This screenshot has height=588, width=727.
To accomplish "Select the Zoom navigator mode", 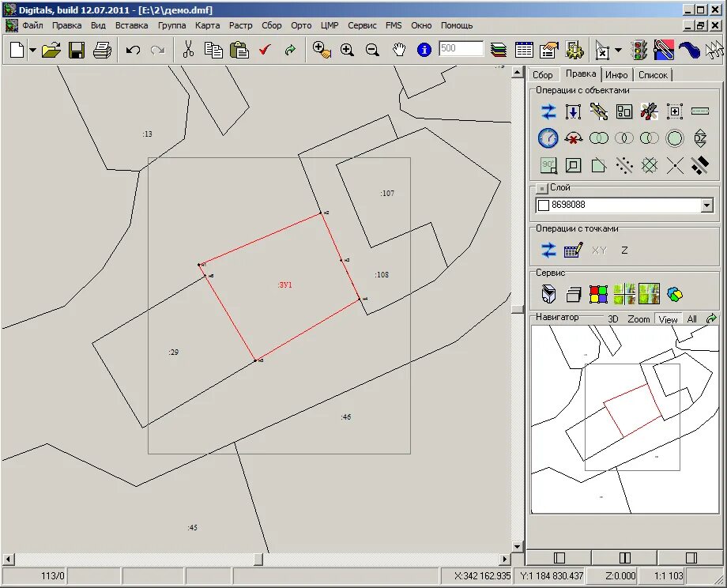I will [638, 319].
